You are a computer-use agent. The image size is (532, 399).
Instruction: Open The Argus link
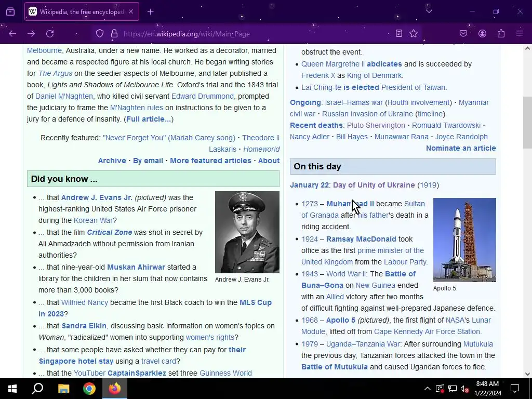click(x=55, y=73)
